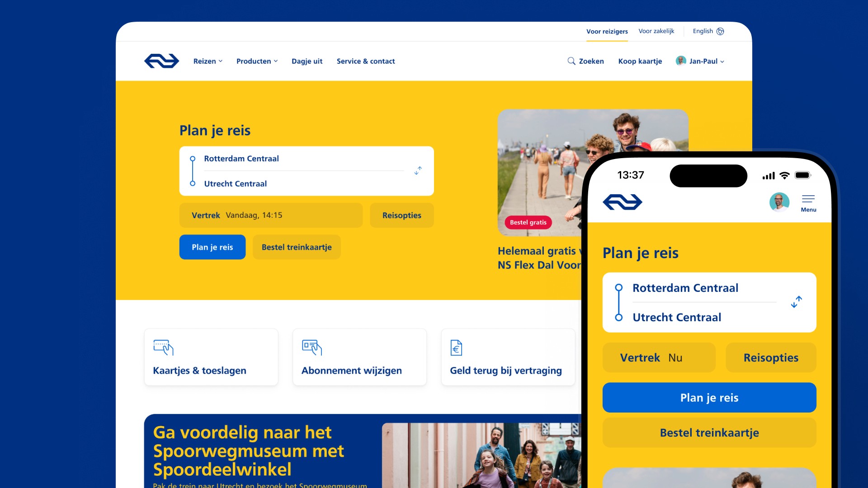The width and height of the screenshot is (868, 488).
Task: Open the Vertrek Vandaag 14:15 time selector
Action: pos(271,215)
